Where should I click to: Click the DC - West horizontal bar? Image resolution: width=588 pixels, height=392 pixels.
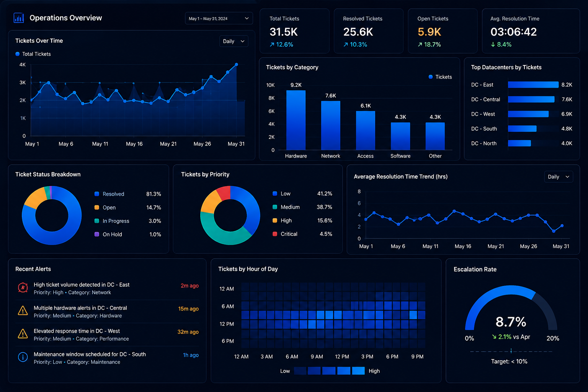528,114
